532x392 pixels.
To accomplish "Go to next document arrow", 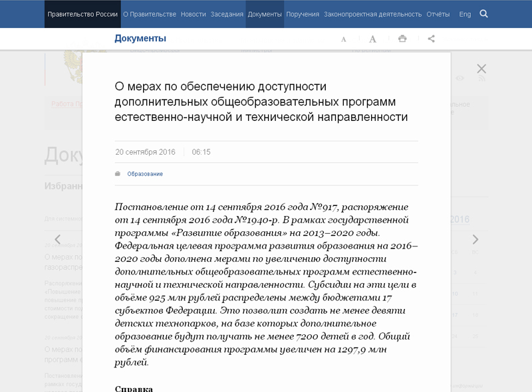I will coord(475,239).
